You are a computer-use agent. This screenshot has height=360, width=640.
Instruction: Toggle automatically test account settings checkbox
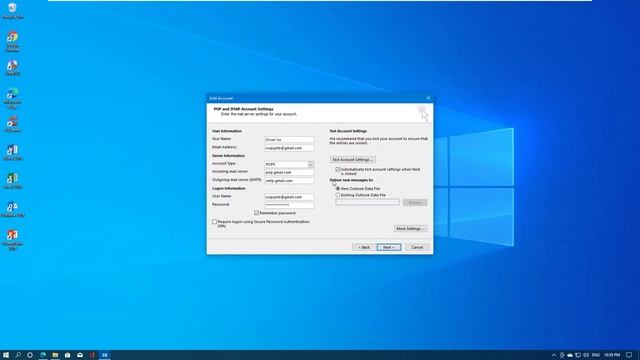[x=338, y=169]
